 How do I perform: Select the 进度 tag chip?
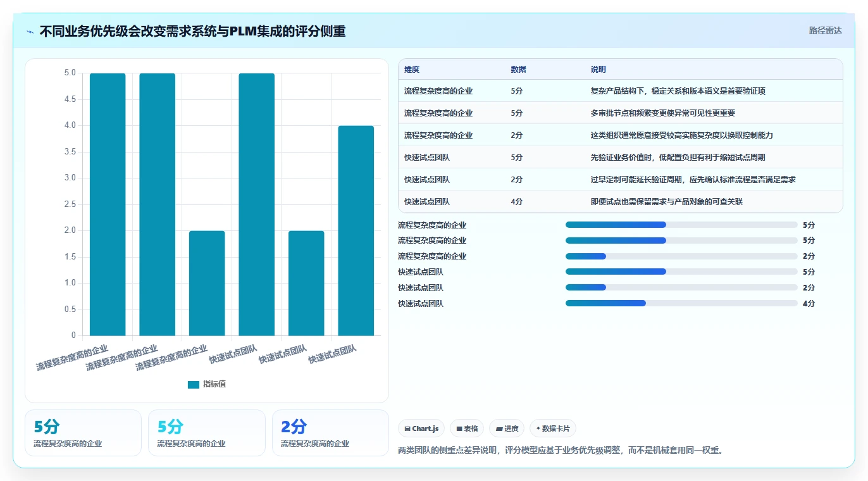(507, 428)
